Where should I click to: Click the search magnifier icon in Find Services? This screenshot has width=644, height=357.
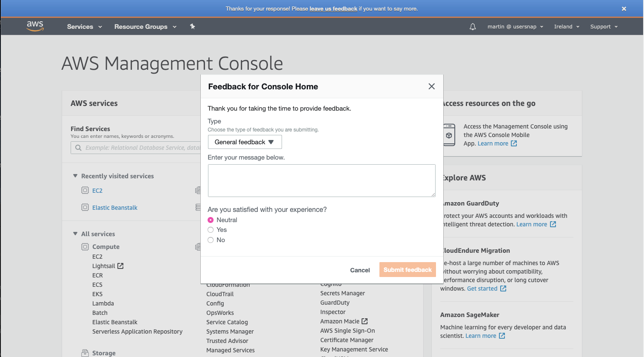(78, 148)
